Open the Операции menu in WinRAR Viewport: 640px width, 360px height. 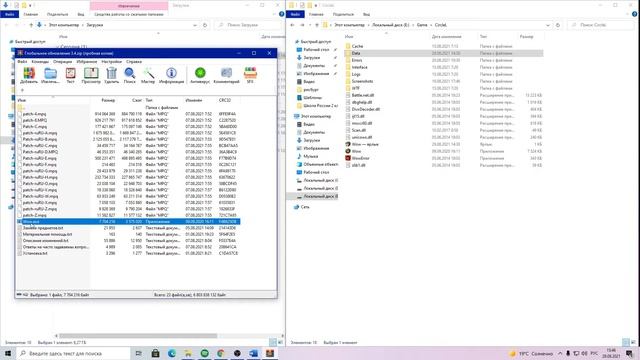(x=62, y=62)
